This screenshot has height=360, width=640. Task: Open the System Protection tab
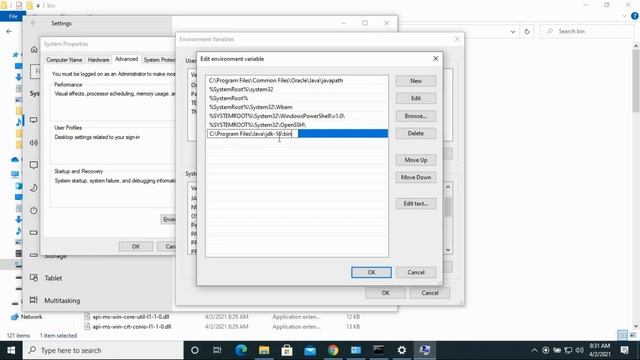(x=159, y=60)
